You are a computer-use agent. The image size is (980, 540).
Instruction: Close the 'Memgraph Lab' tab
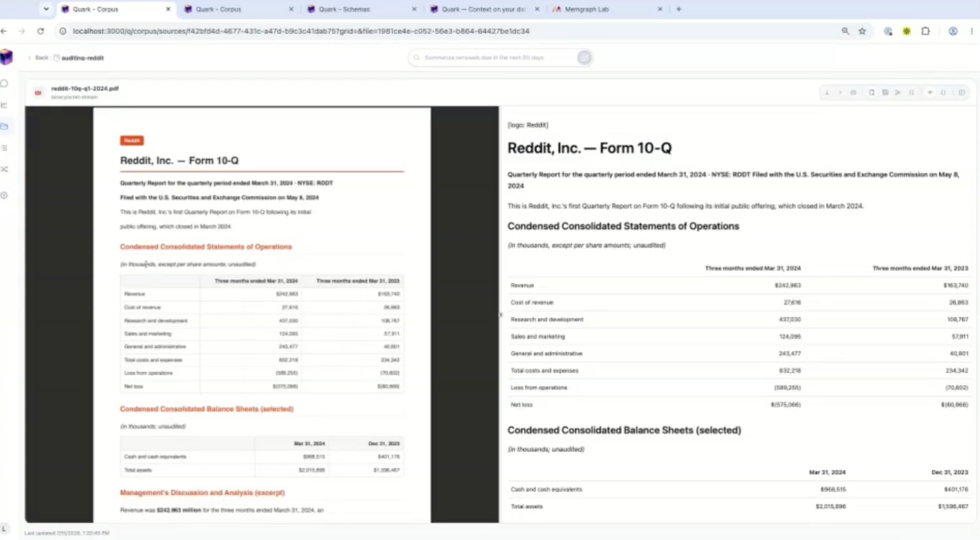[660, 9]
